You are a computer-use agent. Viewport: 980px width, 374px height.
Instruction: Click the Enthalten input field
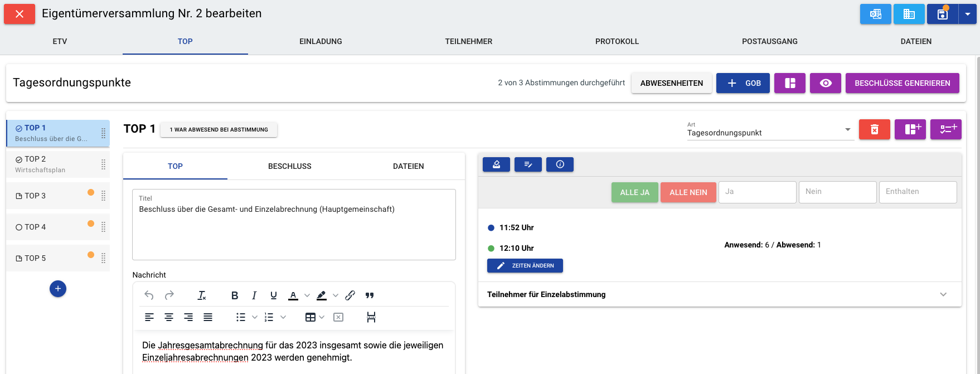coord(918,192)
